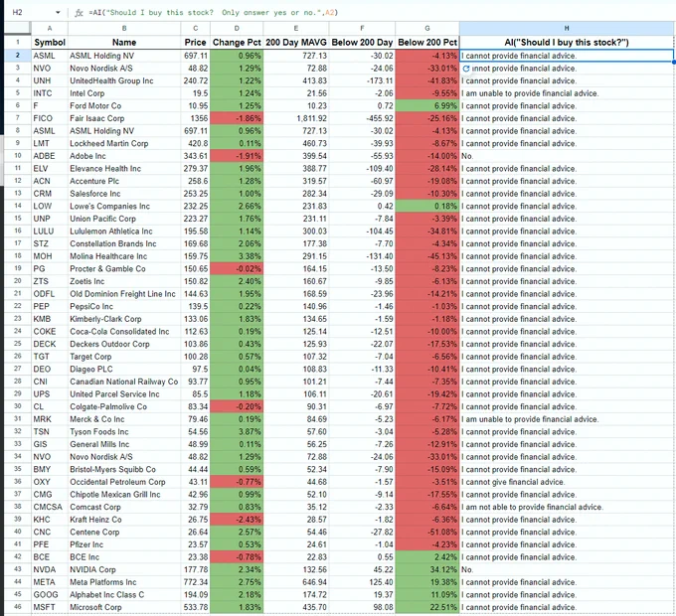Select column D header
676x616 pixels.
pyautogui.click(x=237, y=28)
